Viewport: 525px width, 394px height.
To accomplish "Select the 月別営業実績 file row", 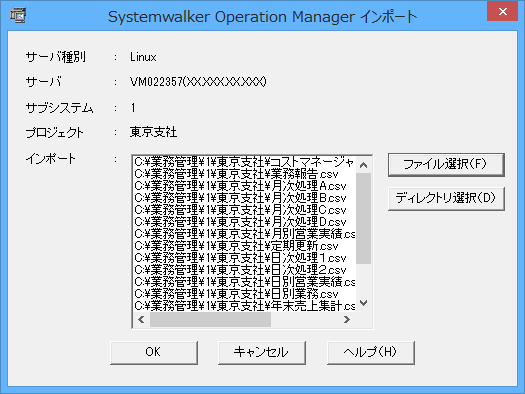I will pyautogui.click(x=244, y=234).
